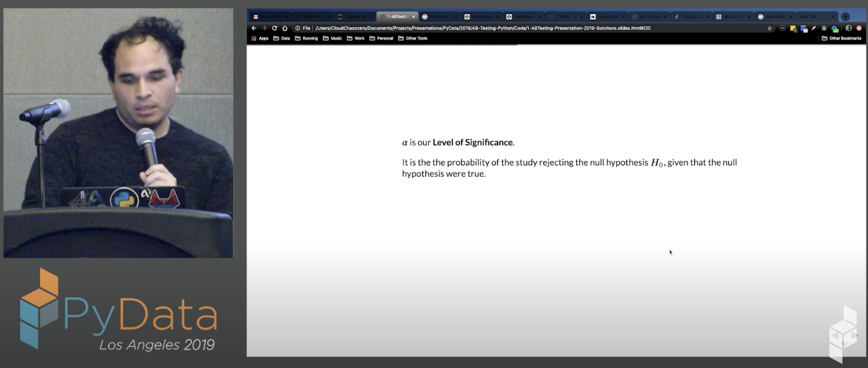Click the Chrome profile avatar
868x368 pixels.
coord(849,28)
